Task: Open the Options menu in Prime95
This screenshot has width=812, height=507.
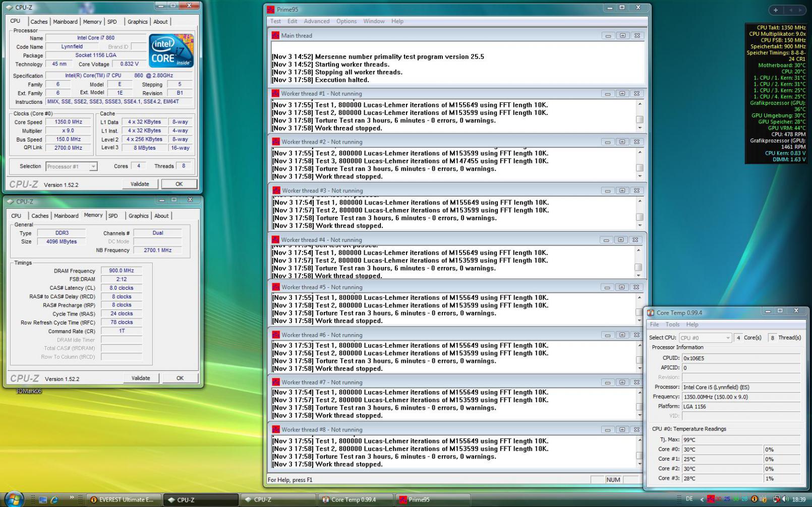Action: pyautogui.click(x=346, y=21)
